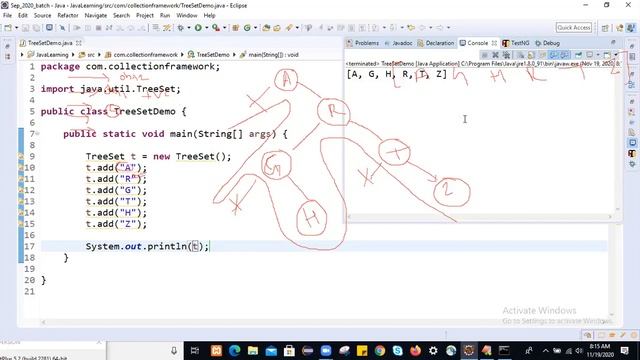Image resolution: width=640 pixels, height=360 pixels.
Task: Open Firefox from the Windows taskbar
Action: pyautogui.click(x=416, y=351)
